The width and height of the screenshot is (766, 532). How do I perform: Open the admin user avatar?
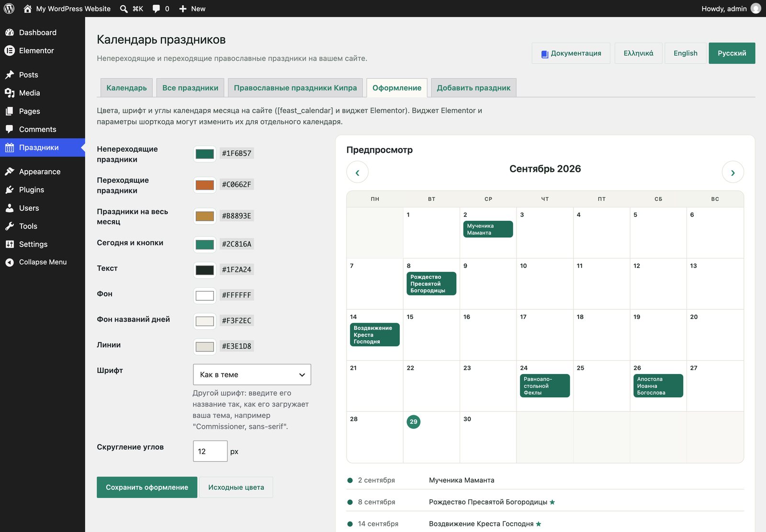(756, 9)
